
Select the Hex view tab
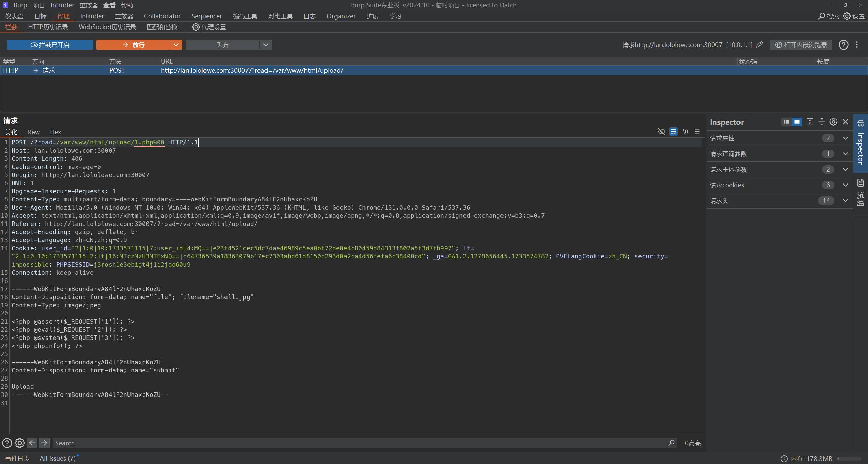55,132
